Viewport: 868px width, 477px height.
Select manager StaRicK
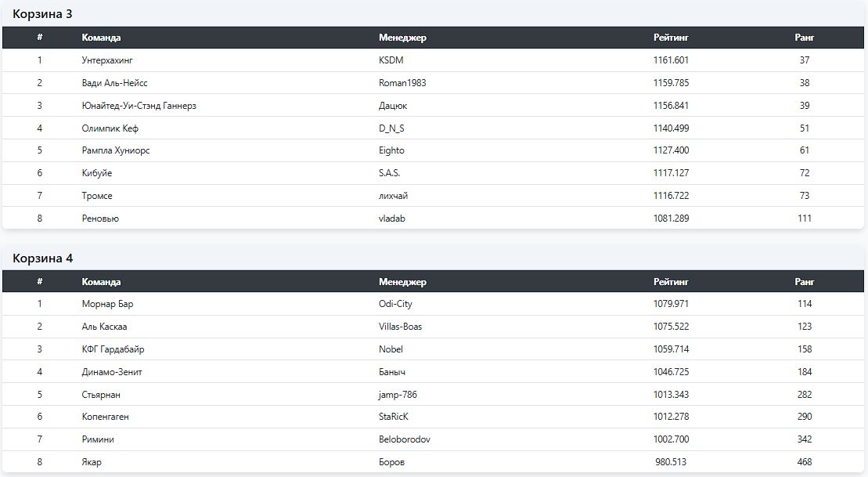point(394,417)
